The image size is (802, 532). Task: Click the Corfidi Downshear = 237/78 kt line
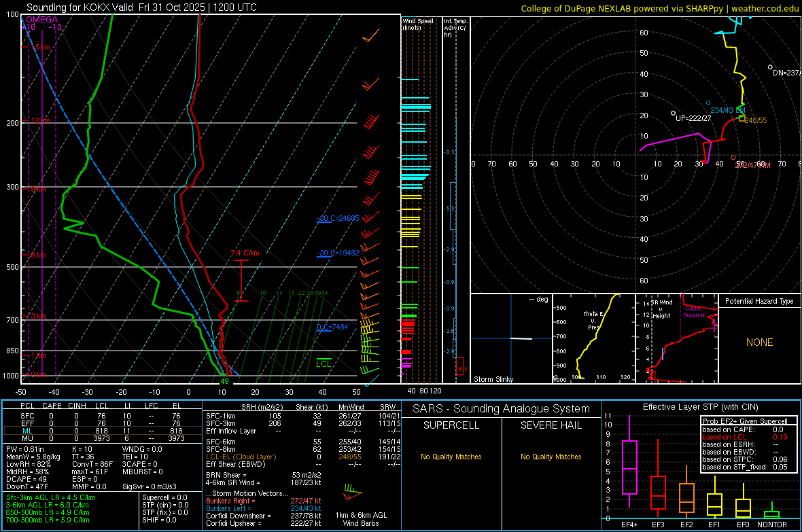click(x=264, y=516)
